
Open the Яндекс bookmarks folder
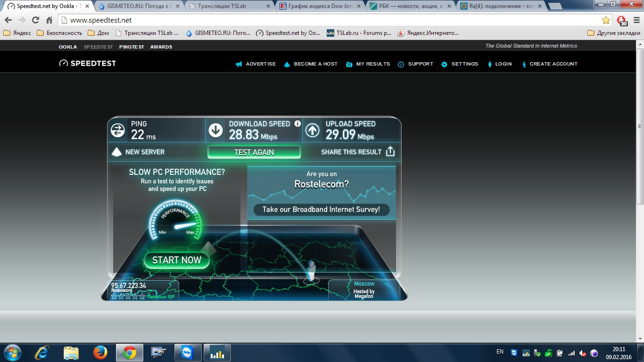(17, 33)
